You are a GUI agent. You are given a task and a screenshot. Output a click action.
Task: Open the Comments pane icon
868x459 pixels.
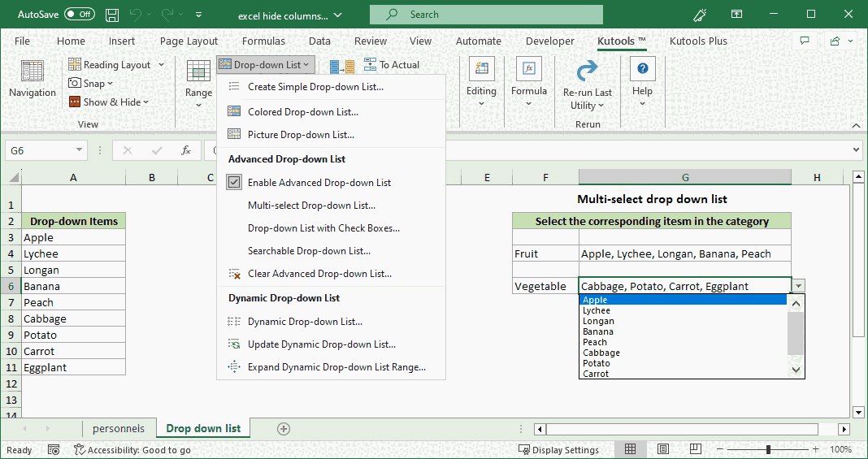[805, 41]
